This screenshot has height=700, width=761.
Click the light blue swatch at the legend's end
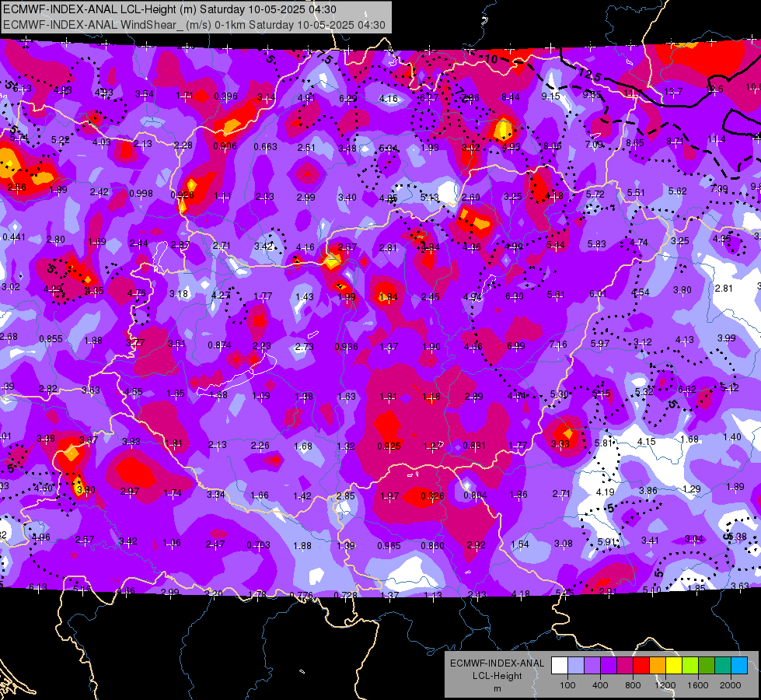tap(740, 666)
